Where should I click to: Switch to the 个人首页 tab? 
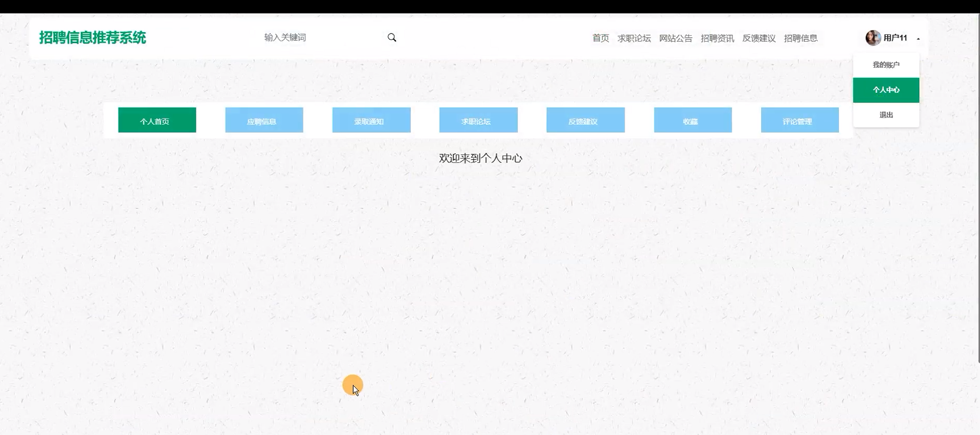pyautogui.click(x=157, y=120)
